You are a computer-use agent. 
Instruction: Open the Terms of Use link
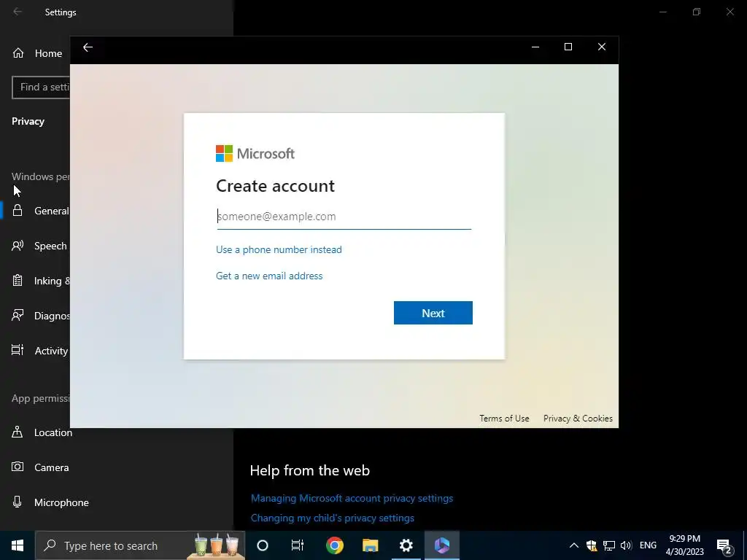click(504, 418)
